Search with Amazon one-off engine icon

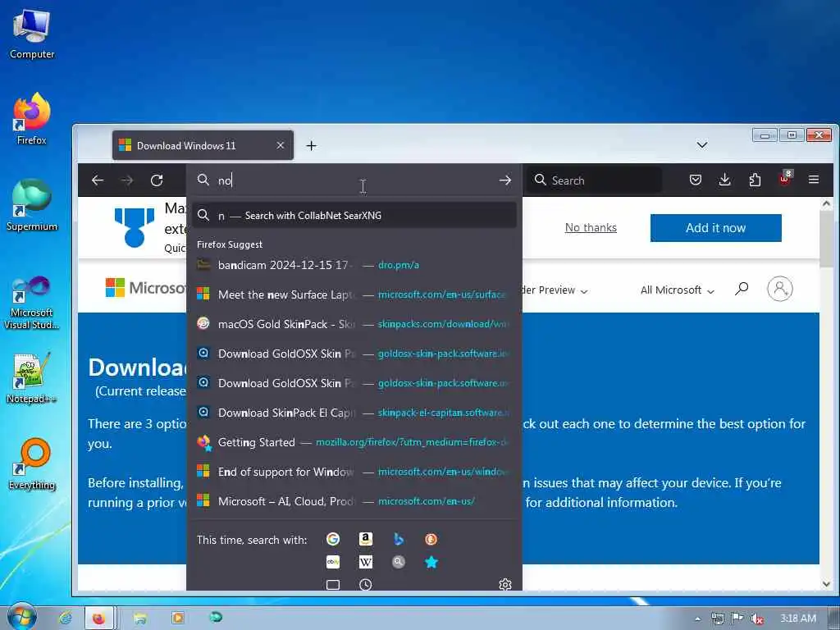click(365, 539)
